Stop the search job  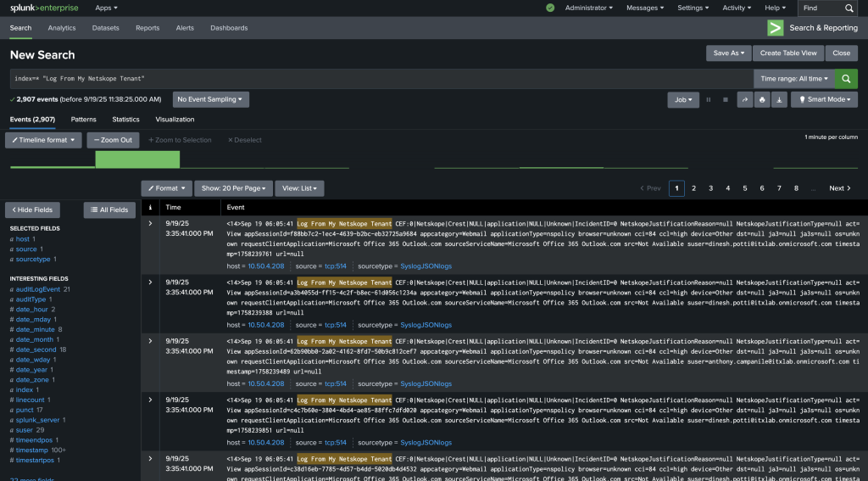click(726, 100)
